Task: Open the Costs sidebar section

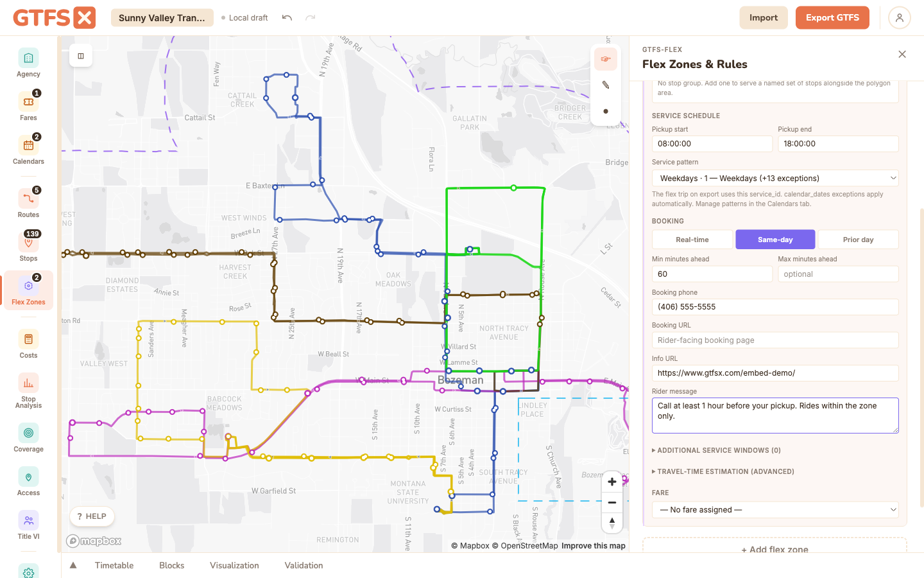Action: [x=28, y=344]
